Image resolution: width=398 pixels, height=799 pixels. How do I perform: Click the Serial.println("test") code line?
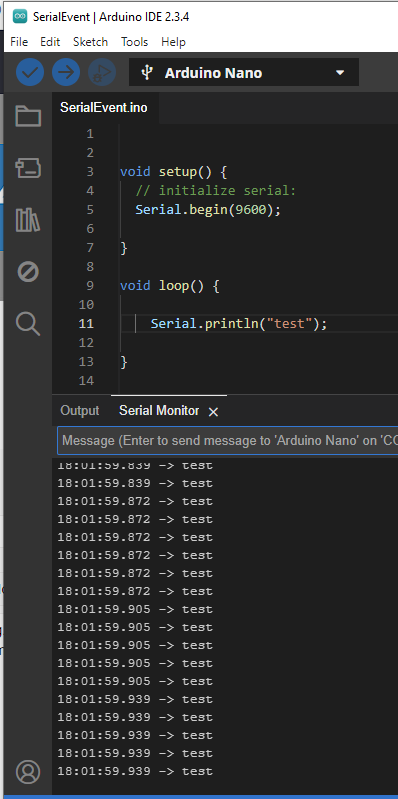(238, 324)
